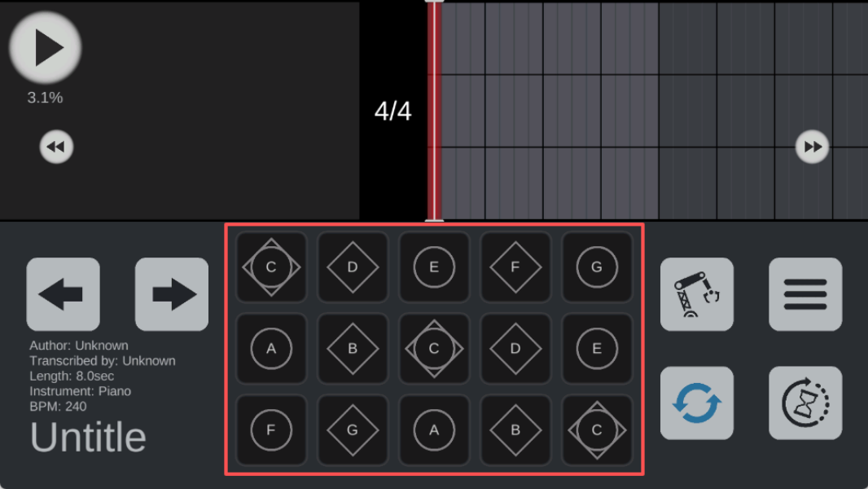The image size is (868, 489).
Task: Tap the middle C note key
Action: [434, 349]
